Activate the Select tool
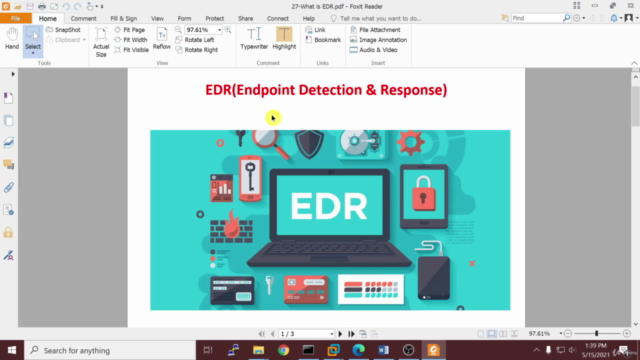Viewport: 640px width, 360px height. click(x=33, y=41)
